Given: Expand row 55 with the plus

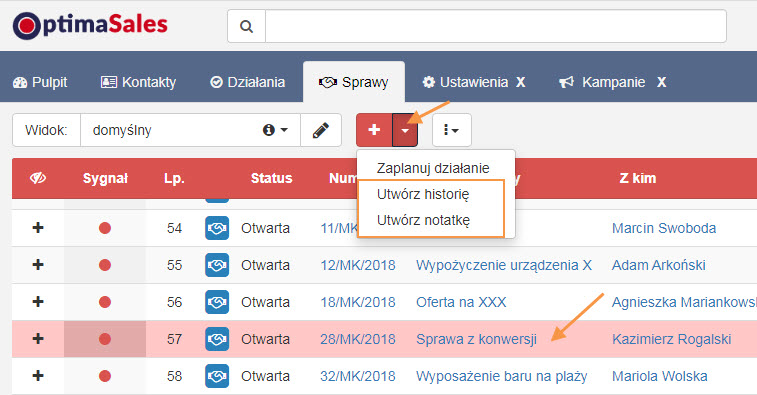Looking at the screenshot, I should (38, 265).
